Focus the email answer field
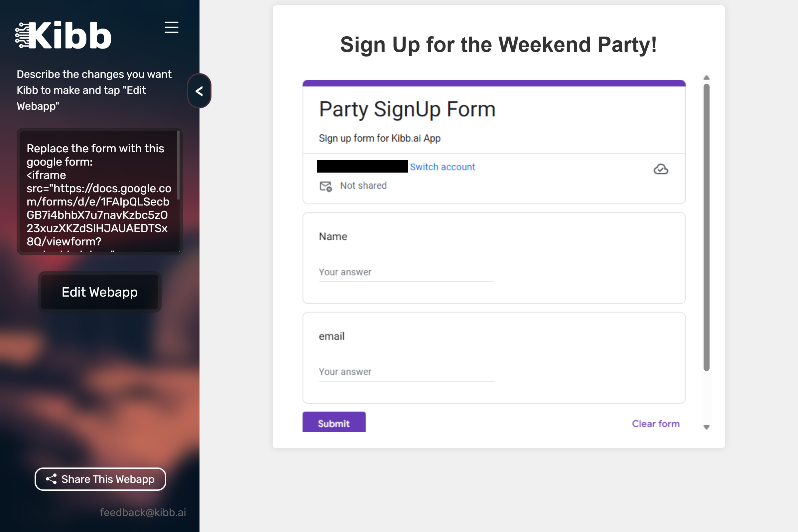 [406, 372]
